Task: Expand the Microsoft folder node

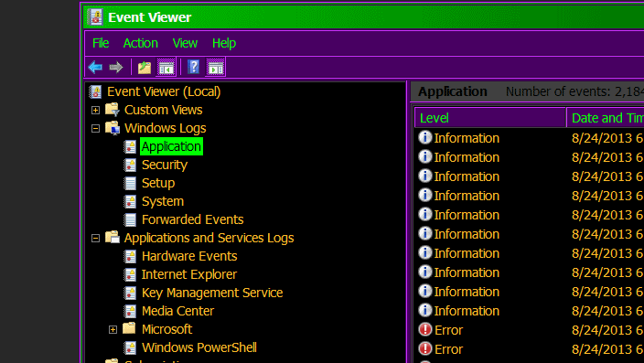Action: 113,329
